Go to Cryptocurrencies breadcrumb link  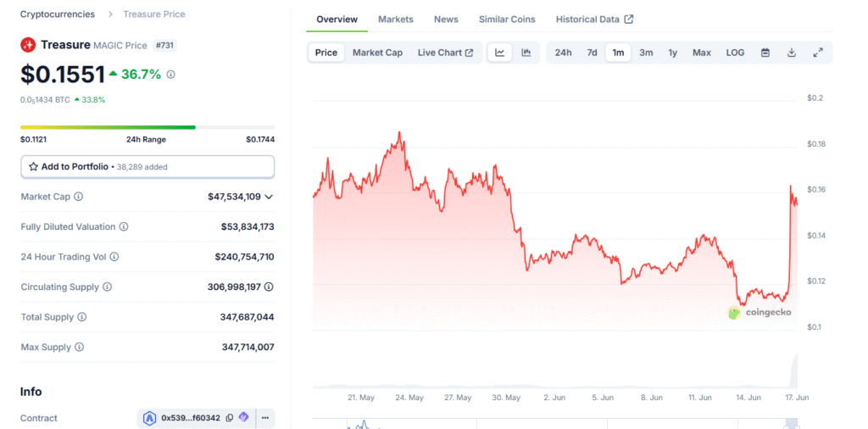click(x=58, y=14)
